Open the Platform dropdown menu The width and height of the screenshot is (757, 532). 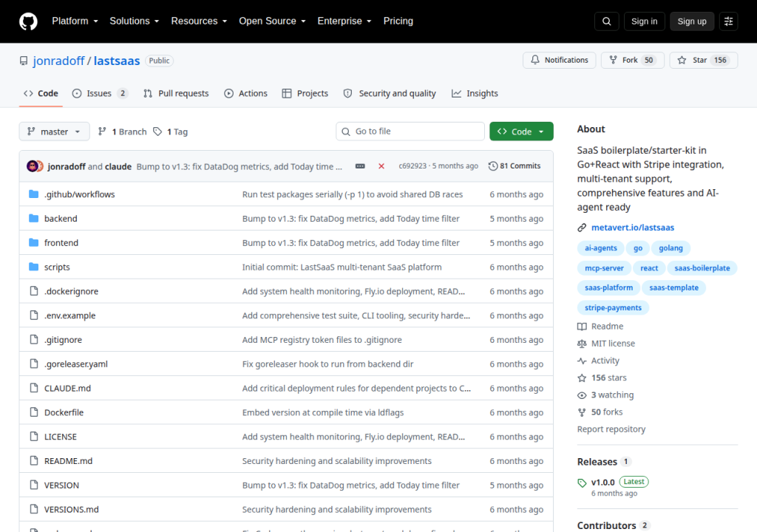click(75, 21)
